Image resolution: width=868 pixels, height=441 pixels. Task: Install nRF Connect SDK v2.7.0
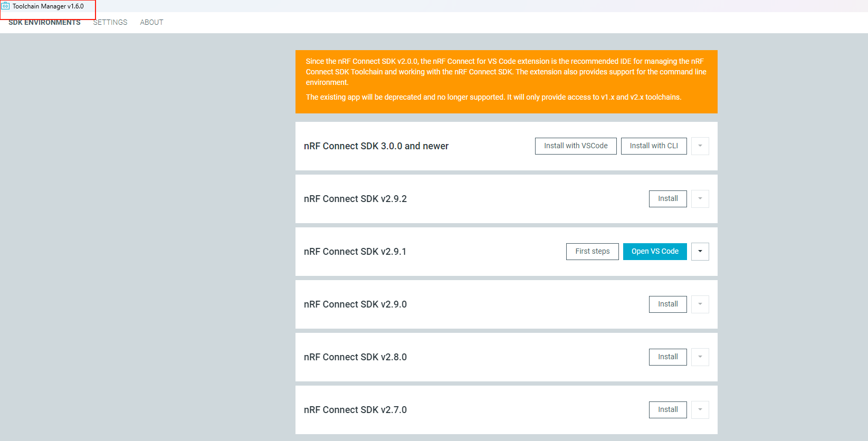click(x=668, y=410)
